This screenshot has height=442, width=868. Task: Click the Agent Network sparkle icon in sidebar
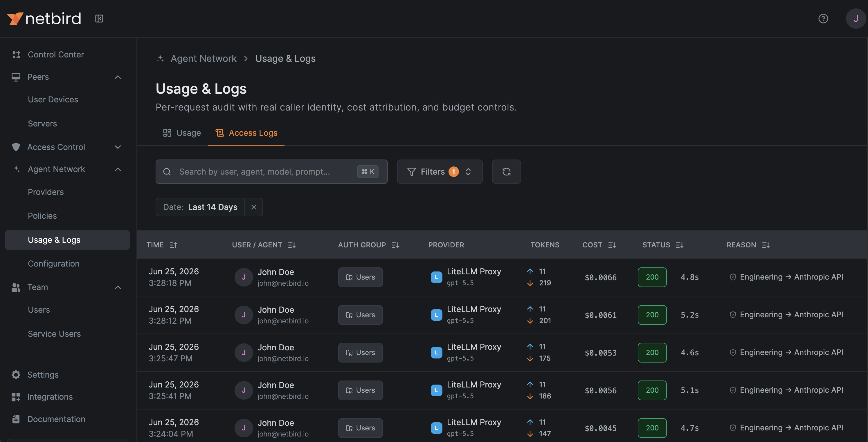(x=16, y=169)
